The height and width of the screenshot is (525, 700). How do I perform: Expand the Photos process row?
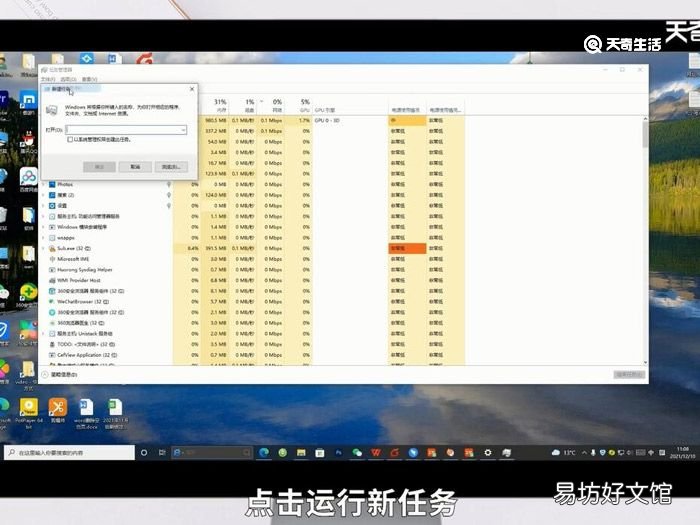[44, 184]
